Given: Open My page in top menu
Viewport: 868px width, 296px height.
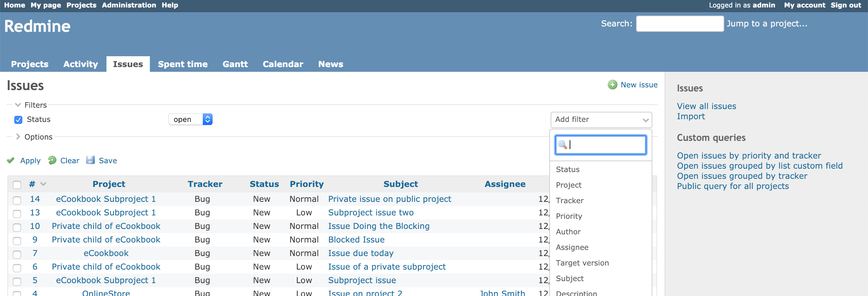Looking at the screenshot, I should pos(46,5).
